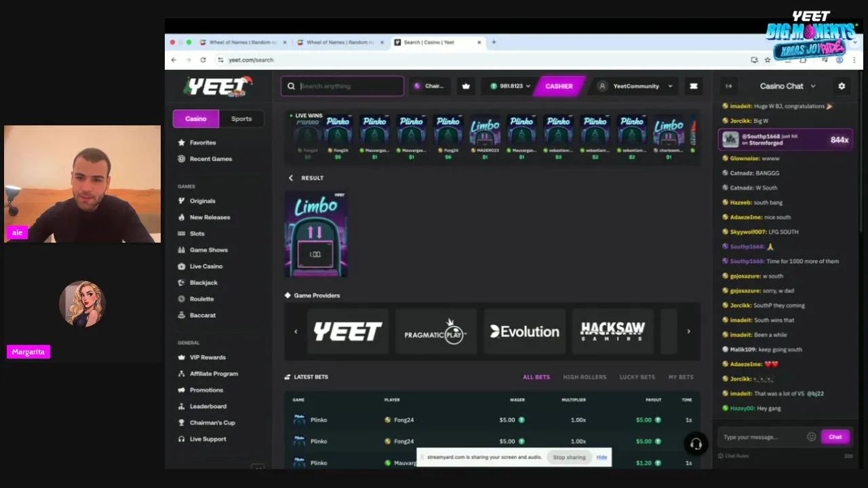Click Stop sharing button
This screenshot has width=868, height=488.
[x=569, y=457]
